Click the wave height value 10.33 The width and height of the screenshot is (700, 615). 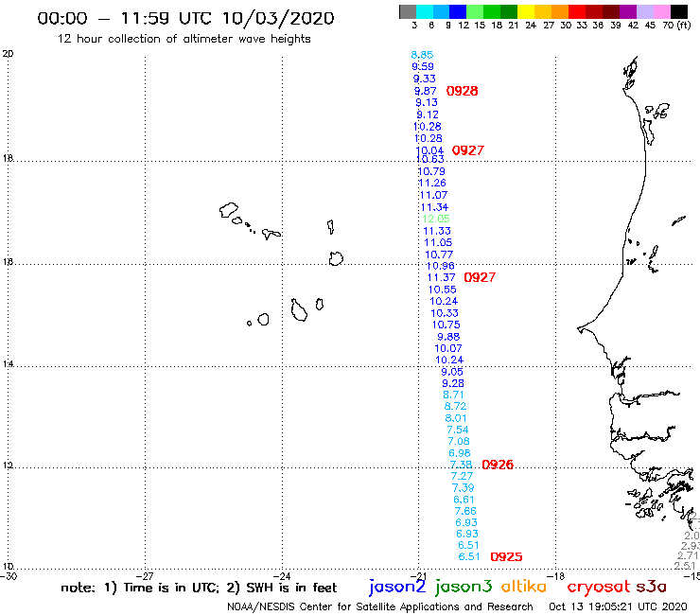point(445,313)
